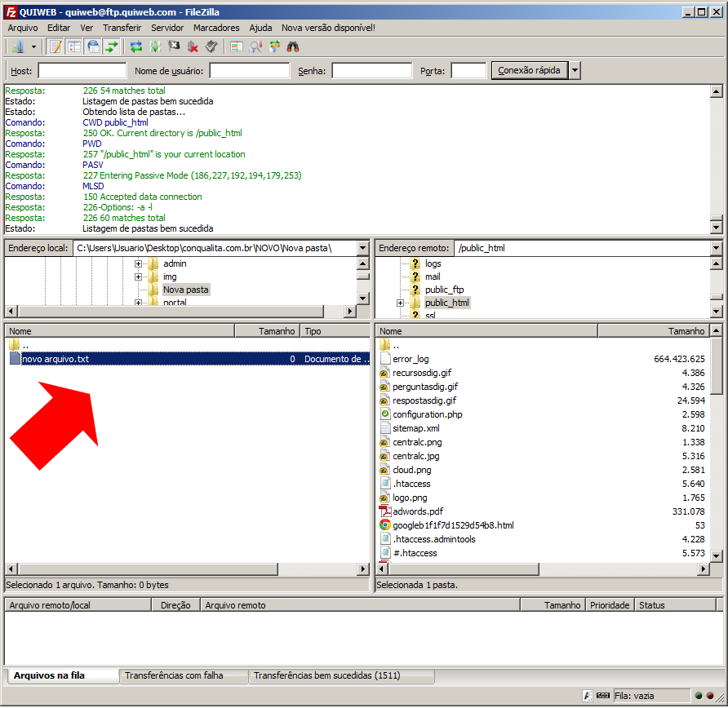728x708 pixels.
Task: Open the Editar menu
Action: [x=59, y=28]
